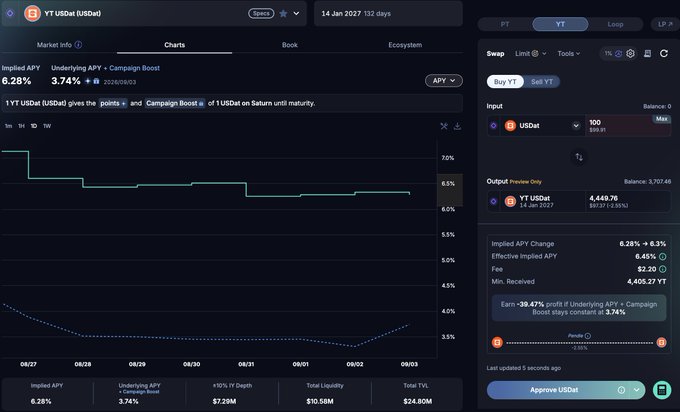
Task: Click the star favorite icon
Action: click(283, 13)
